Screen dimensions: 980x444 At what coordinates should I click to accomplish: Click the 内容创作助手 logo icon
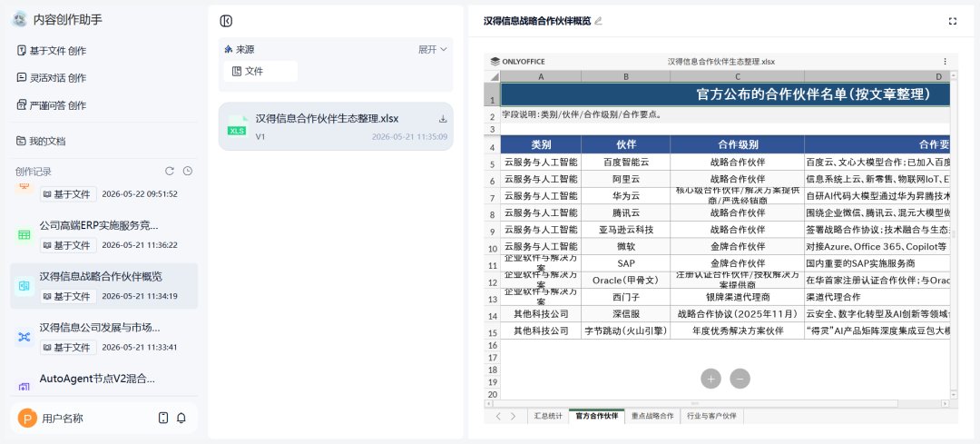(x=20, y=19)
